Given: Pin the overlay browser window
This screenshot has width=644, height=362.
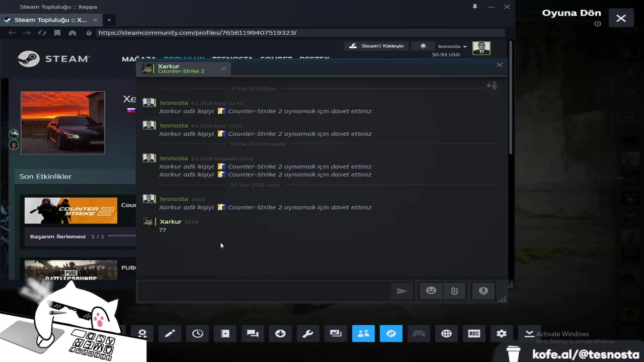Looking at the screenshot, I should pyautogui.click(x=475, y=7).
